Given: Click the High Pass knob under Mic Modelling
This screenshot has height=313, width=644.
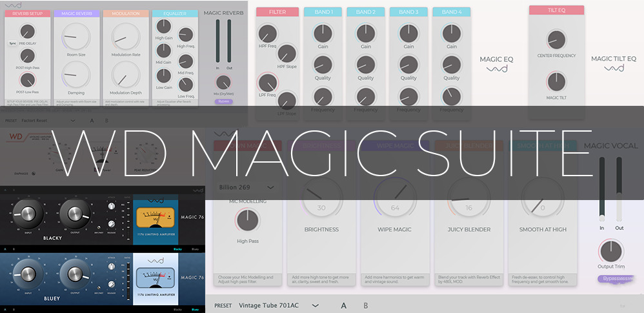Looking at the screenshot, I should [248, 221].
